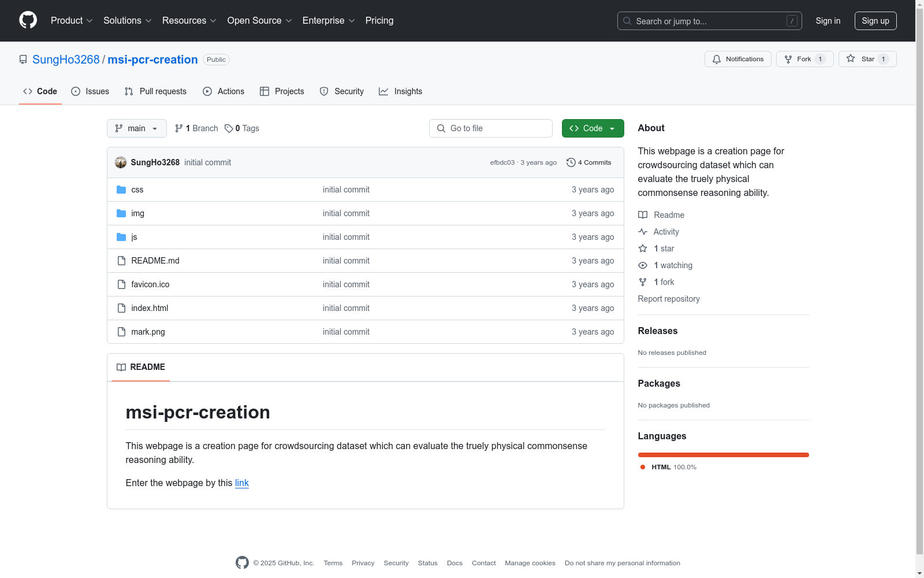Open the Enterprise dropdown
The image size is (924, 578).
pyautogui.click(x=329, y=20)
